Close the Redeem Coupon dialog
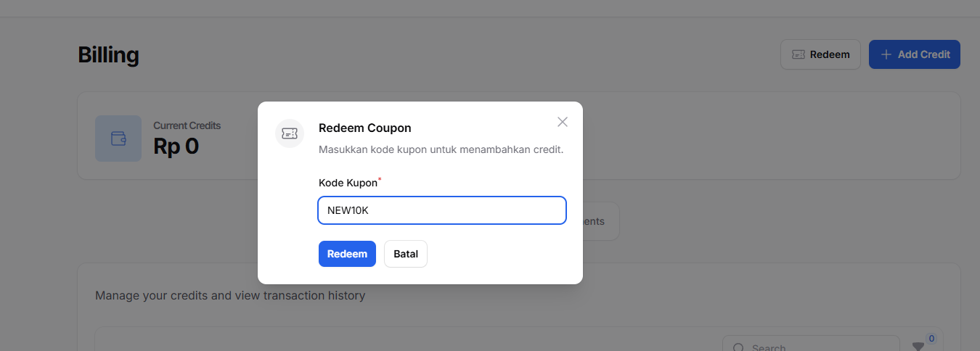980x351 pixels. point(563,122)
